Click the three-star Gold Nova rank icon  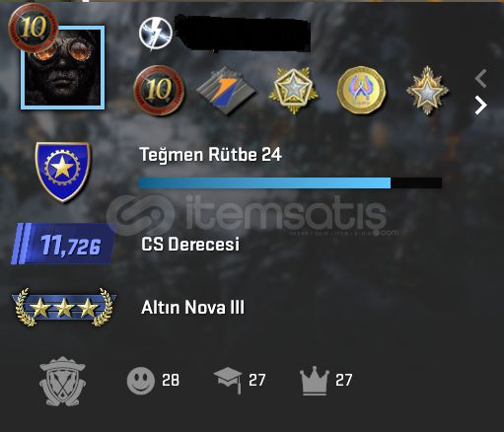pyautogui.click(x=64, y=308)
